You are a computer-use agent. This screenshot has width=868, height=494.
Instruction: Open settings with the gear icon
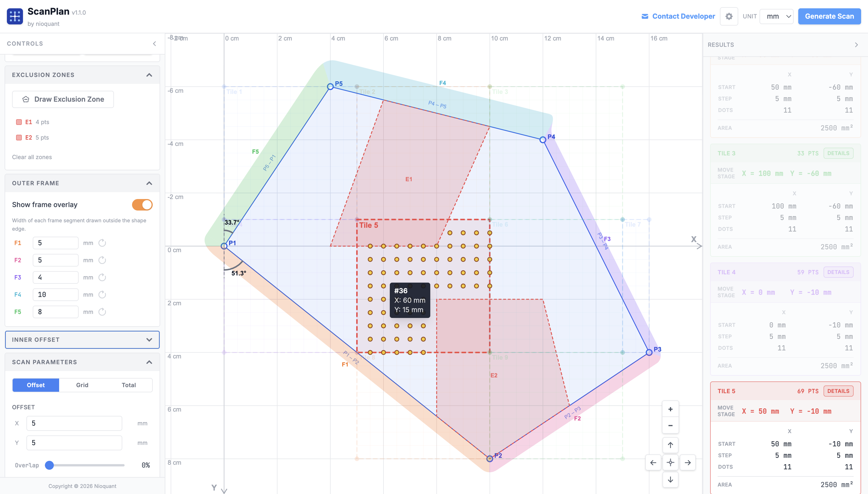pyautogui.click(x=729, y=16)
